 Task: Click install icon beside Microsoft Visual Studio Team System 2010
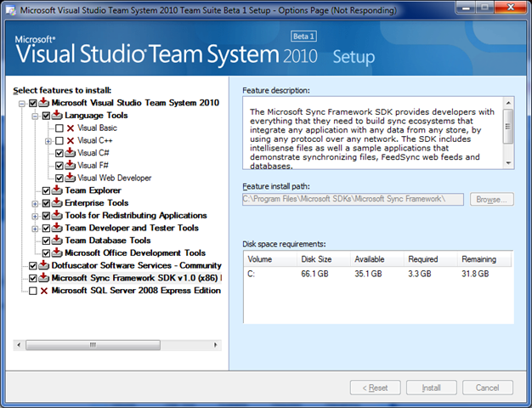[x=43, y=103]
